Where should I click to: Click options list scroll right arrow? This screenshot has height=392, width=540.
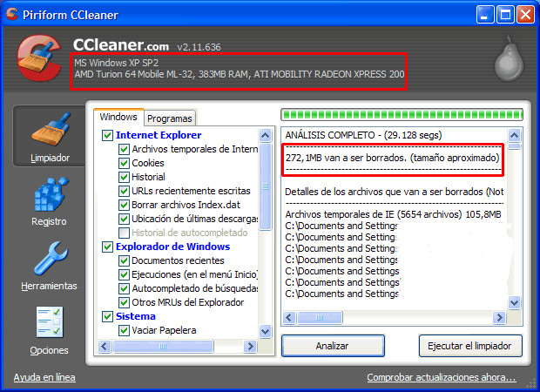(x=250, y=346)
